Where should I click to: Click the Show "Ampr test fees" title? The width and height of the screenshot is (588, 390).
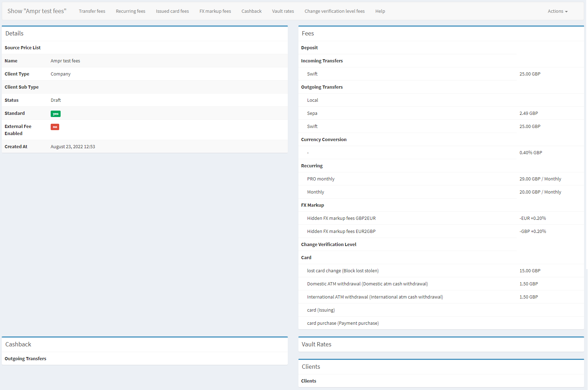coord(37,11)
